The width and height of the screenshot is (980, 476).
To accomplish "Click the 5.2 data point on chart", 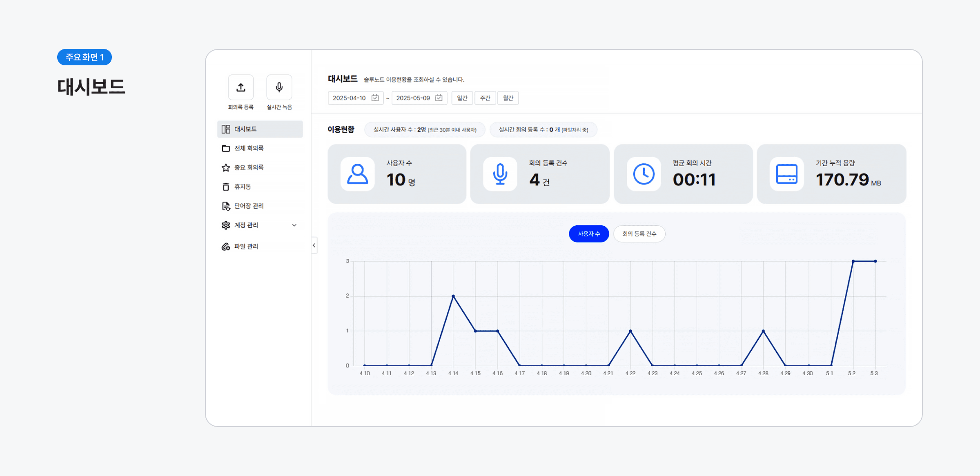I will pos(853,261).
